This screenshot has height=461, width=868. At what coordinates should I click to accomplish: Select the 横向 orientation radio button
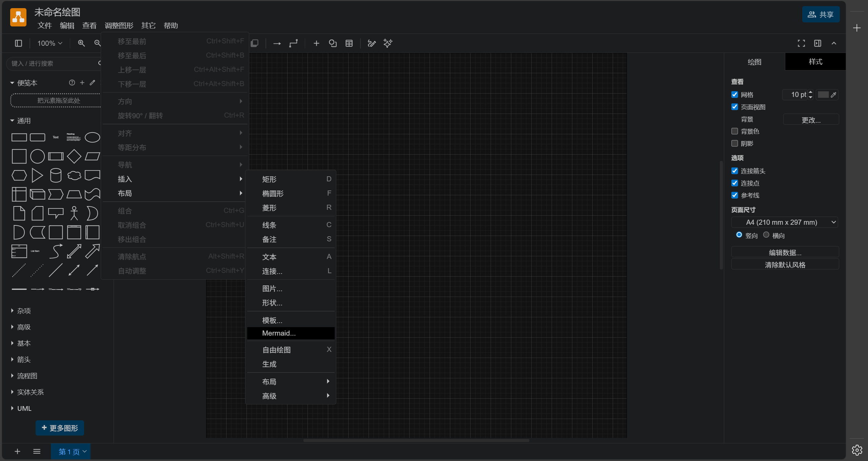click(766, 235)
